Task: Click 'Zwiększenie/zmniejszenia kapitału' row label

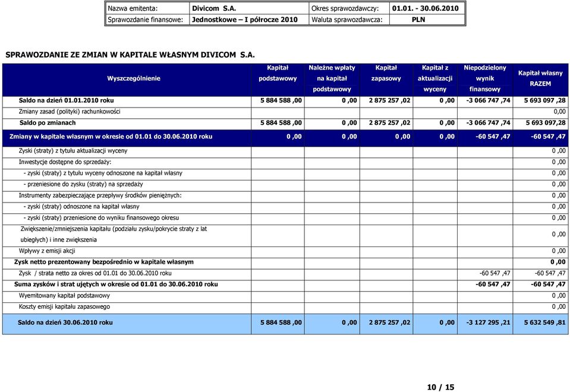Action: 114,235
